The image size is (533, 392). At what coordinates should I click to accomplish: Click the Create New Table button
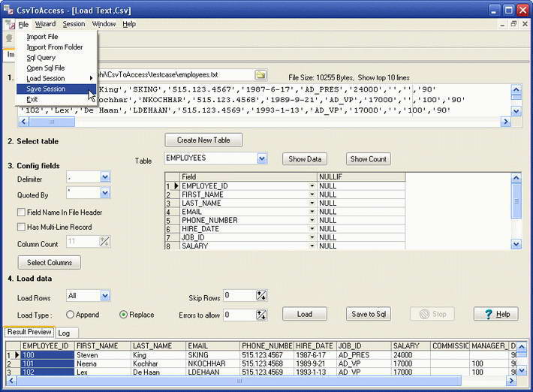pyautogui.click(x=203, y=140)
